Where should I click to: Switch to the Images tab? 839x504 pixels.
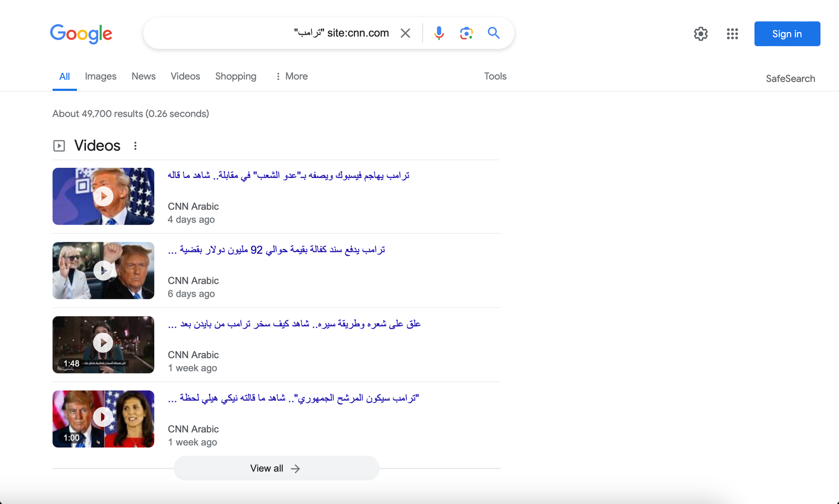point(101,77)
